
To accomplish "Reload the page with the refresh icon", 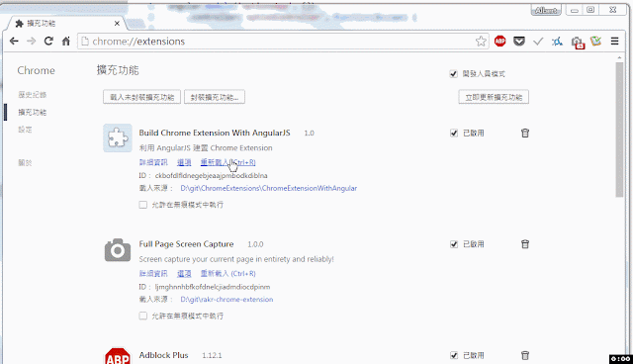I will pyautogui.click(x=48, y=42).
